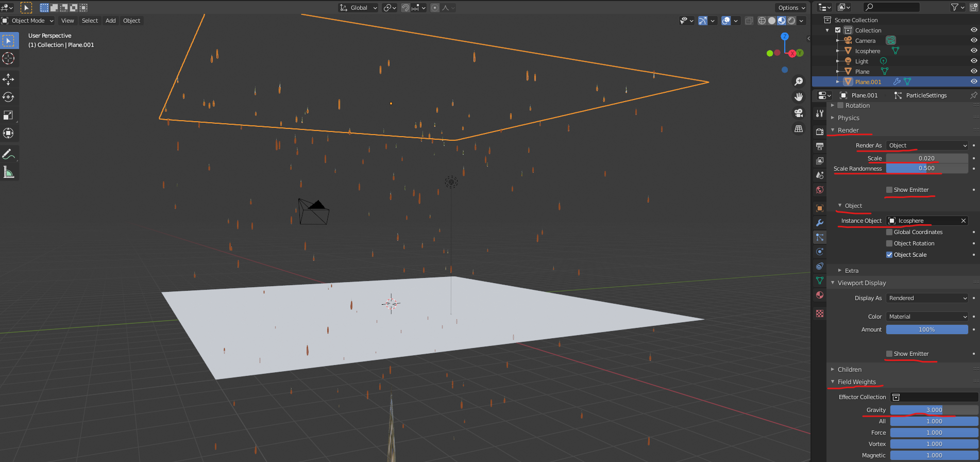The height and width of the screenshot is (462, 980).
Task: Click the viewport zoom magnifier gizmo
Action: pos(799,81)
